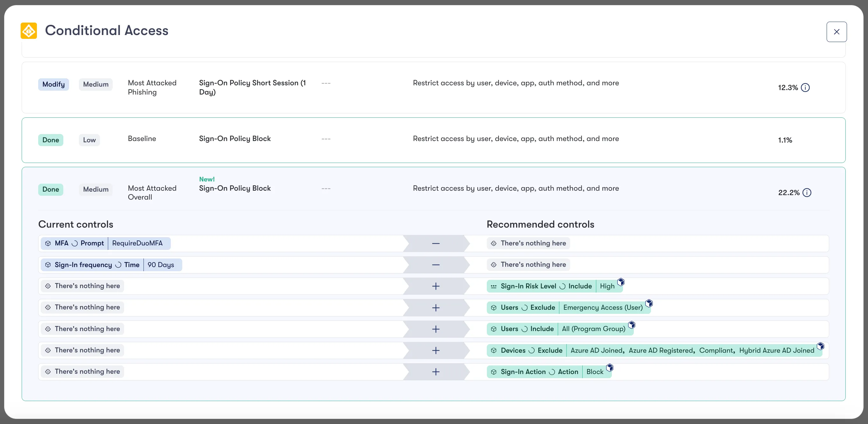
Task: Open the RequireDuoMFA value selector
Action: coord(137,243)
